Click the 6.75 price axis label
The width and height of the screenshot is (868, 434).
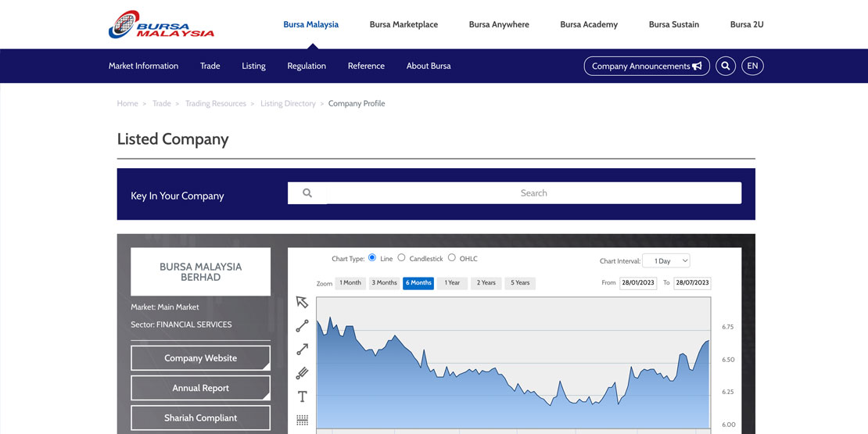point(727,327)
